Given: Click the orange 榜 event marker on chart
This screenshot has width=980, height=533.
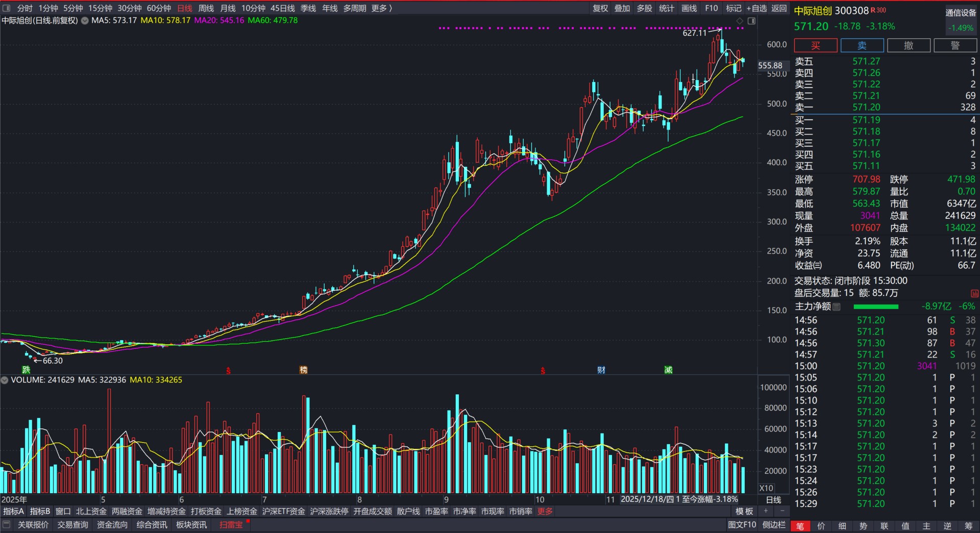Looking at the screenshot, I should tap(304, 370).
